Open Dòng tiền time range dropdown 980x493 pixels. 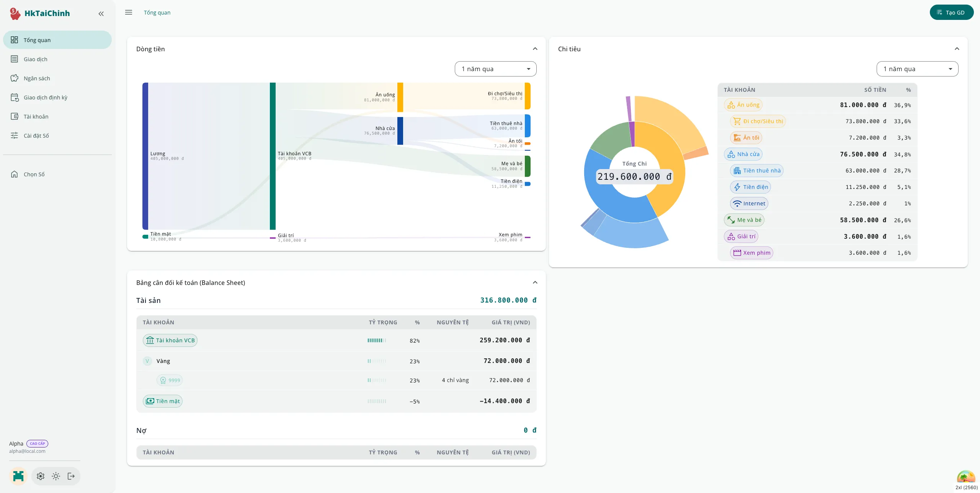click(495, 69)
